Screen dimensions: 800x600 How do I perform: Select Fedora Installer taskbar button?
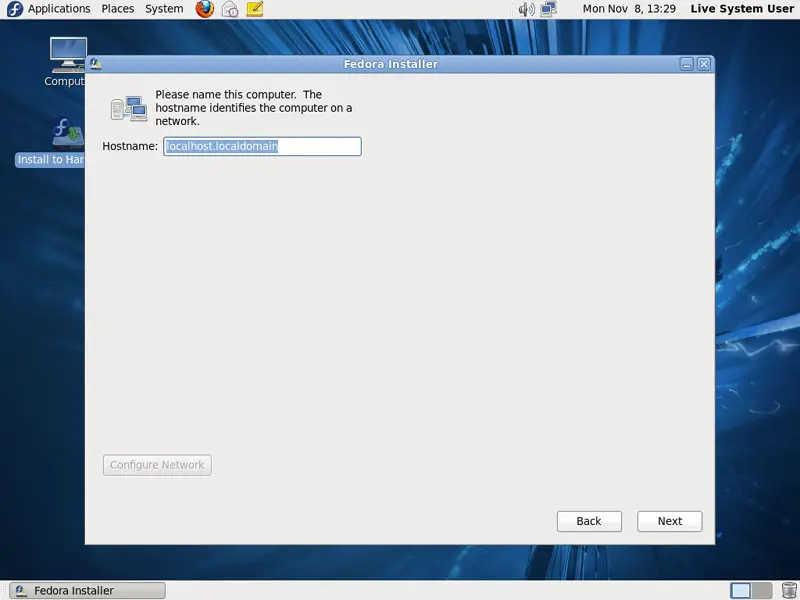coord(88,590)
